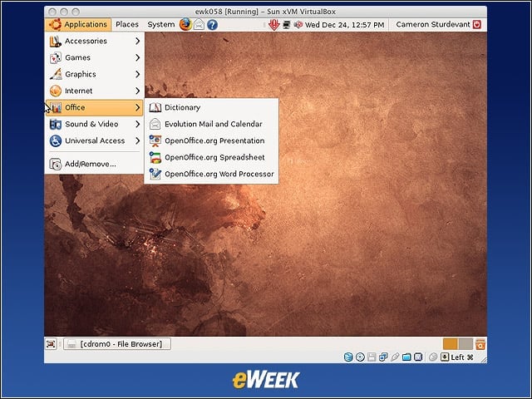Click the Ubuntu logo on Applications menu
Viewport: 532px width, 399px height.
click(x=55, y=24)
